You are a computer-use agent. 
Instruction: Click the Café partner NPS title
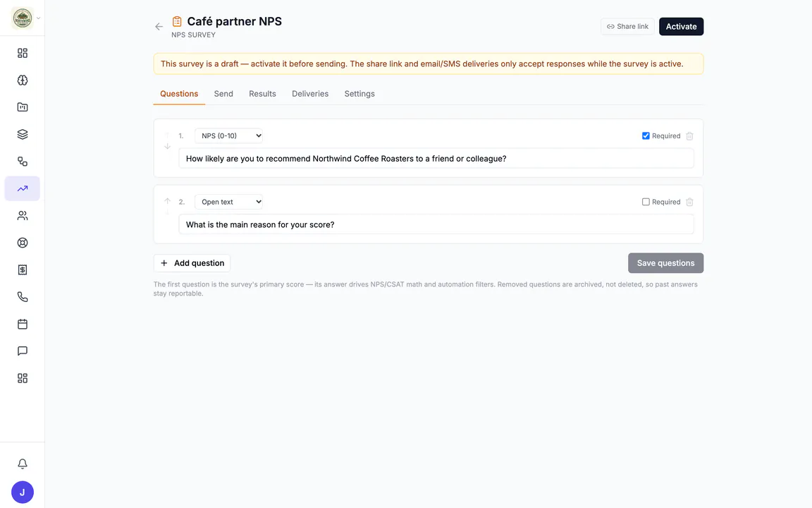click(x=235, y=21)
